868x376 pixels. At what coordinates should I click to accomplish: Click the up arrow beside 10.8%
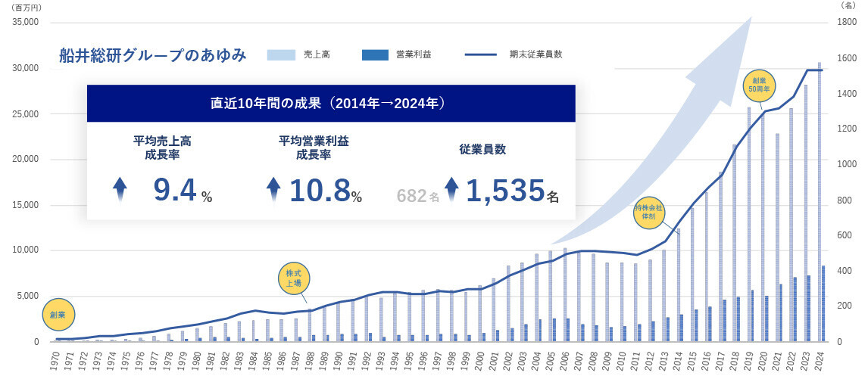(x=275, y=189)
